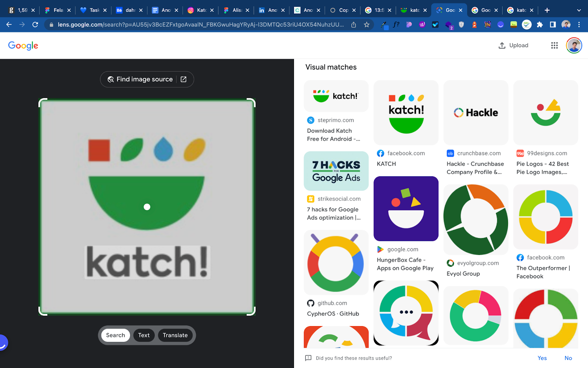Screen dimensions: 588x368
Task: Go forward with the browser arrow
Action: [22, 25]
